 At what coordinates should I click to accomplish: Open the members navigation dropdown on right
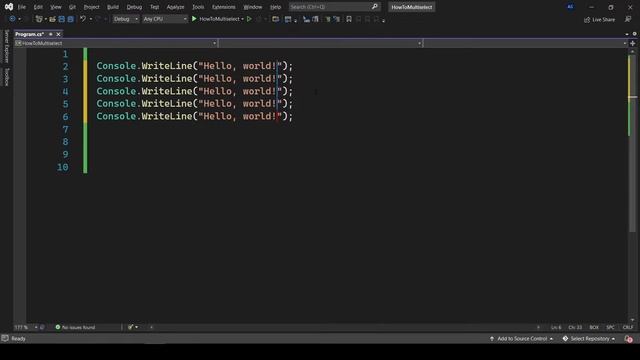[x=526, y=43]
